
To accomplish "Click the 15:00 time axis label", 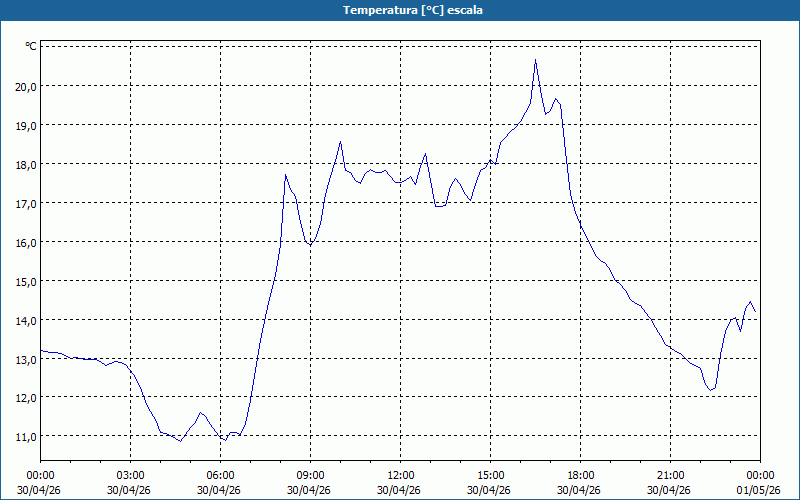I will click(490, 476).
